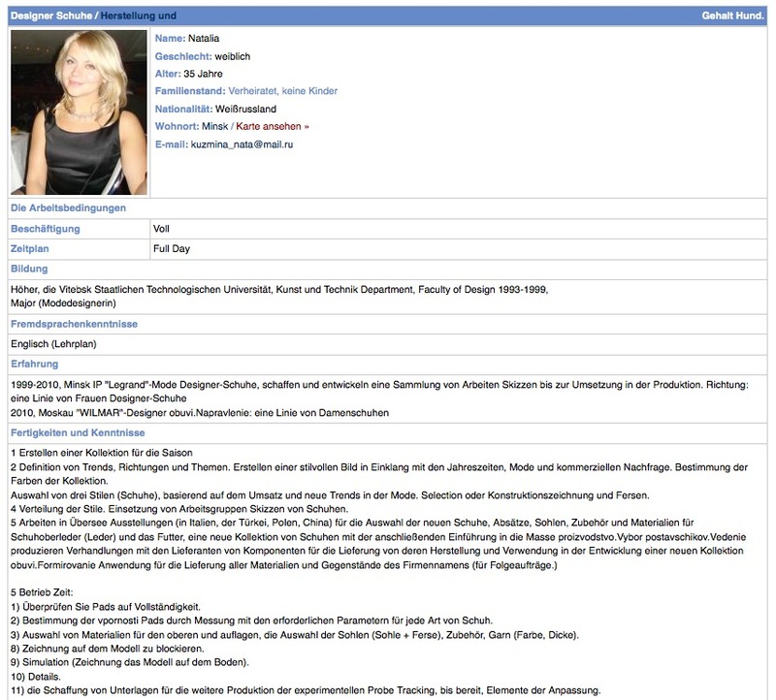Click '1) Überprüfen Sie Pads auf Vollständigkeit.'
This screenshot has width=776, height=700.
[106, 607]
